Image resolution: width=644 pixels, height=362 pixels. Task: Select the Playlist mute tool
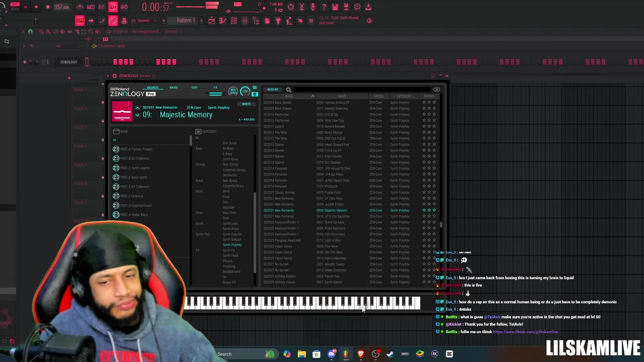[x=63, y=31]
